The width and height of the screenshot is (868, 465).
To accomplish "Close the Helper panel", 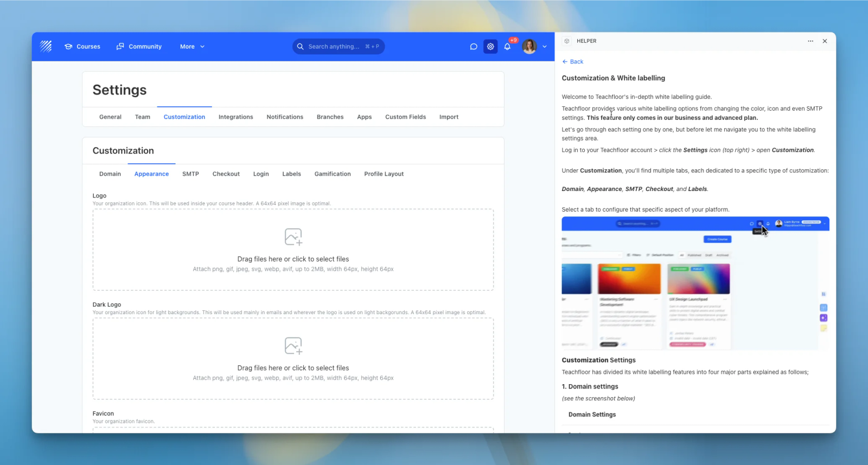I will pos(825,41).
